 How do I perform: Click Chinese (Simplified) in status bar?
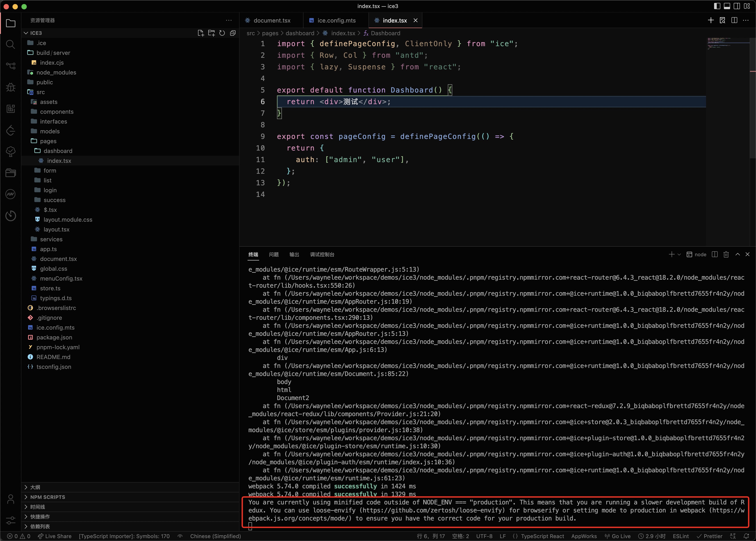coord(215,536)
